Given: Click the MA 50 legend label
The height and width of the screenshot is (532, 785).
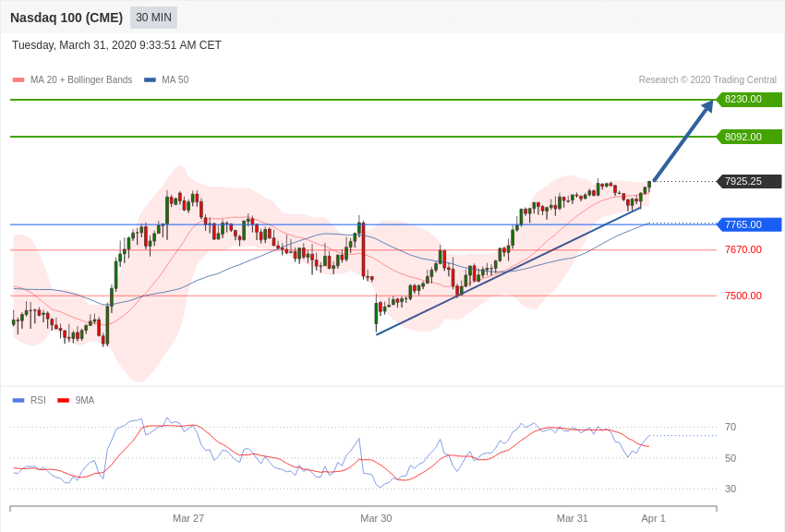Looking at the screenshot, I should pyautogui.click(x=175, y=79).
